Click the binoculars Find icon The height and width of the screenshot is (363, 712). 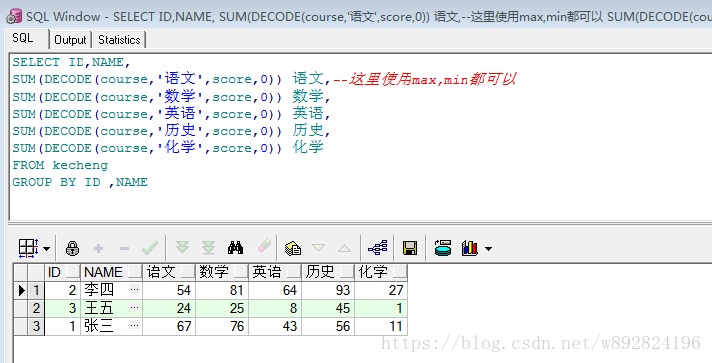coord(235,248)
